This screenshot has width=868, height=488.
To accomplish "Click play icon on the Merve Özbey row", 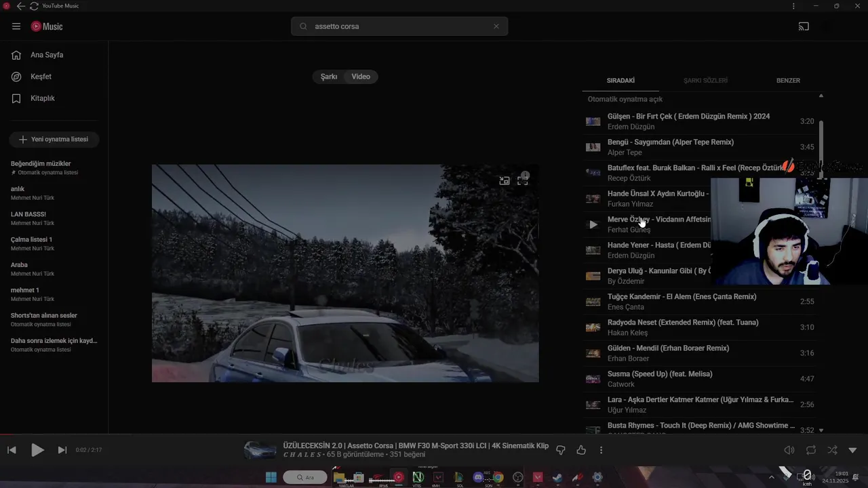I will [593, 224].
